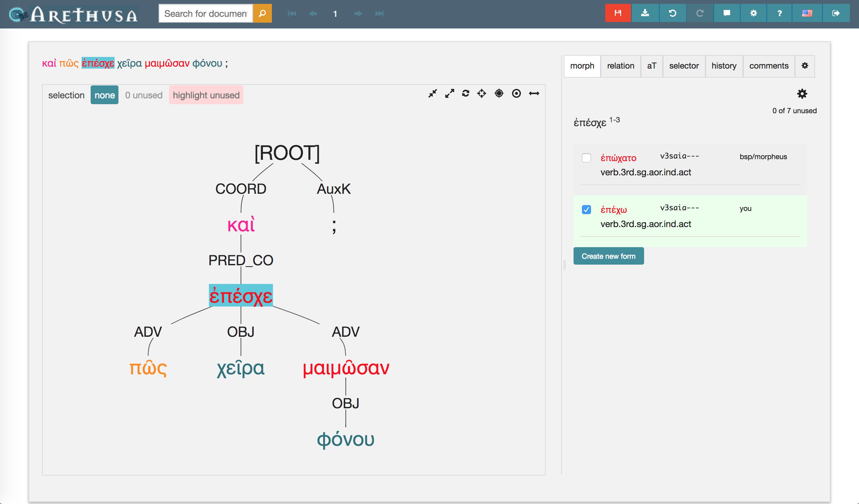Click the undo/restore icon
This screenshot has width=859, height=504.
click(x=672, y=13)
